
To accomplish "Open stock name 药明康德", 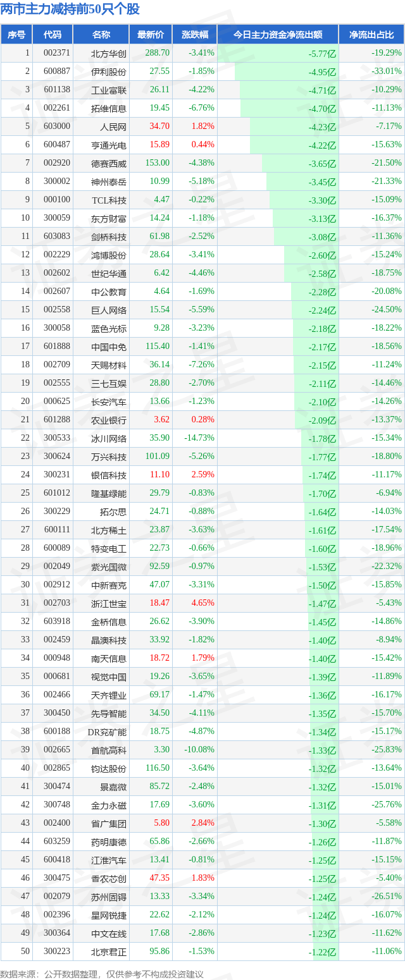I will pos(109,842).
